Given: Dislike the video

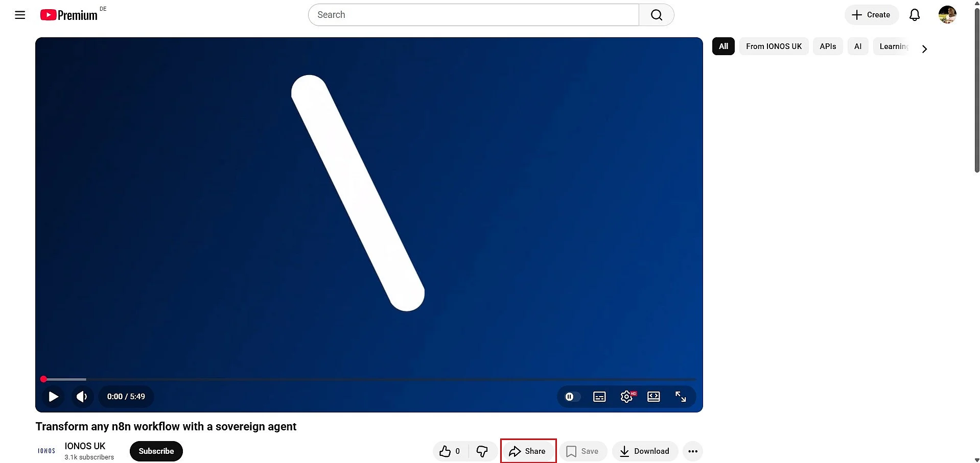Looking at the screenshot, I should (x=482, y=451).
